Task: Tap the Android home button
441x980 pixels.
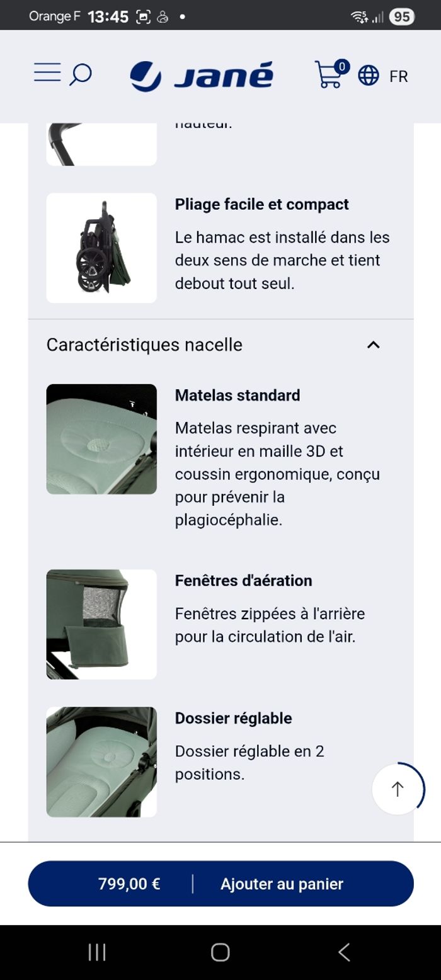Action: point(220,953)
